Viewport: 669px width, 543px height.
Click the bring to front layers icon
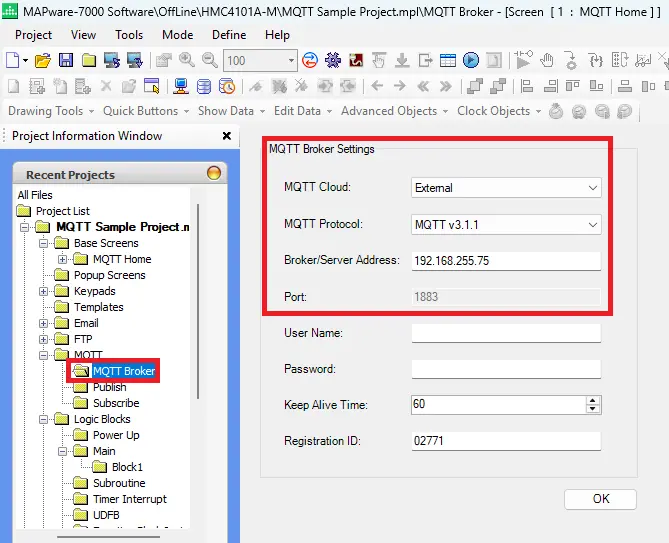(474, 86)
